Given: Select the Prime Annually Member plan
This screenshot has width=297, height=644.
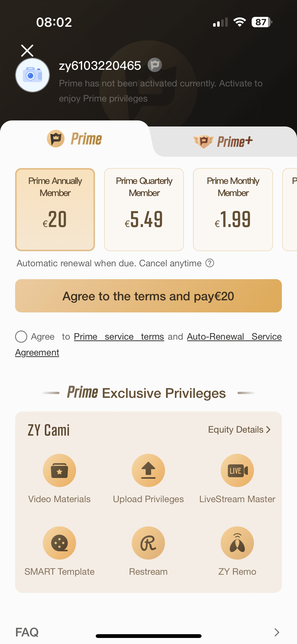Looking at the screenshot, I should [x=55, y=209].
